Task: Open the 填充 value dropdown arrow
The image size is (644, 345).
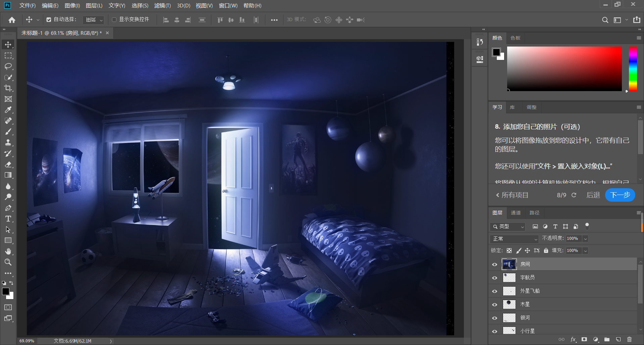Action: (585, 251)
